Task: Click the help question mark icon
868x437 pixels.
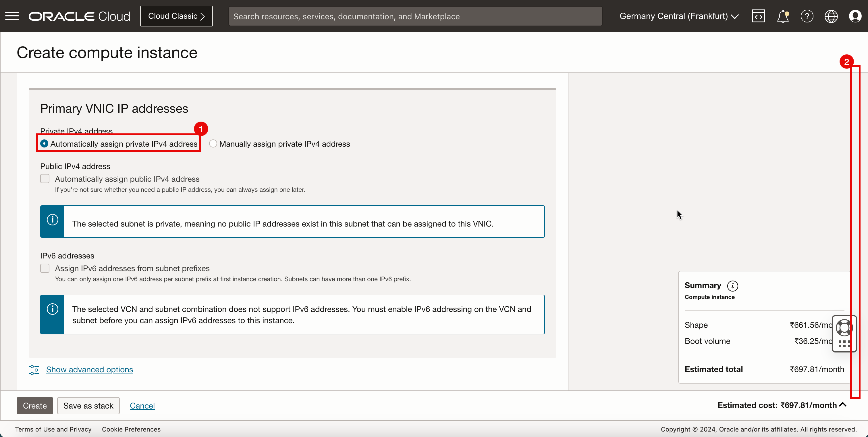Action: (807, 16)
